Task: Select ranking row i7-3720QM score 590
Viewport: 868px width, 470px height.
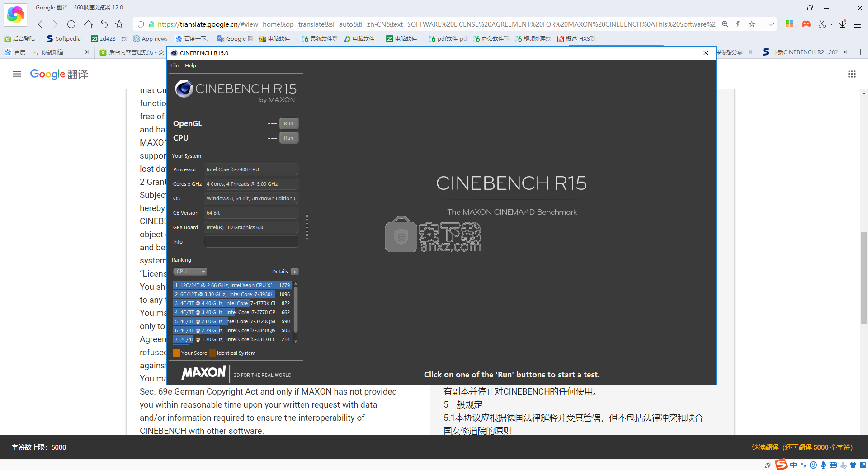Action: point(232,321)
